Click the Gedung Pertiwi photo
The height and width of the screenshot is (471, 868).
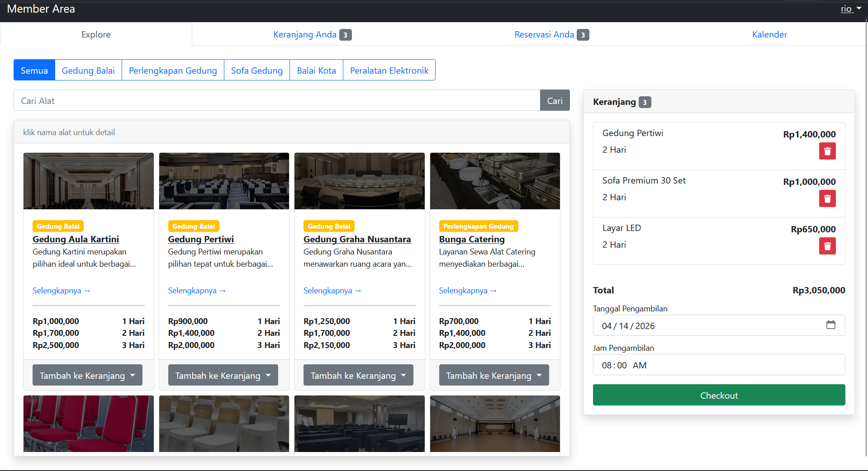[224, 181]
